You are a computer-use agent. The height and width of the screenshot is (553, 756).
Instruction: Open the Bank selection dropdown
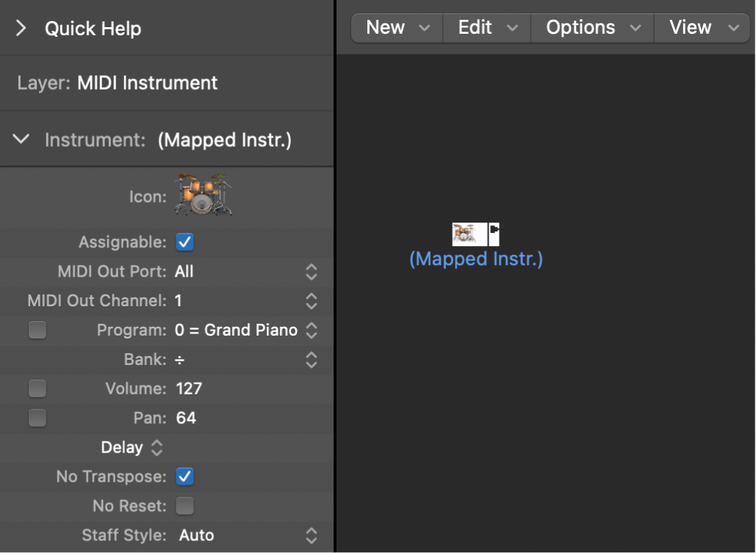[x=310, y=359]
